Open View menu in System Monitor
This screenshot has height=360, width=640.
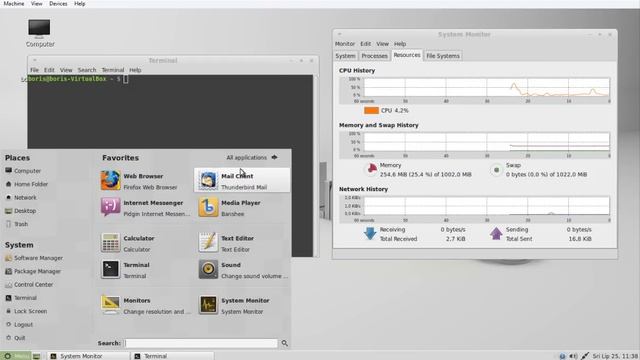(382, 44)
